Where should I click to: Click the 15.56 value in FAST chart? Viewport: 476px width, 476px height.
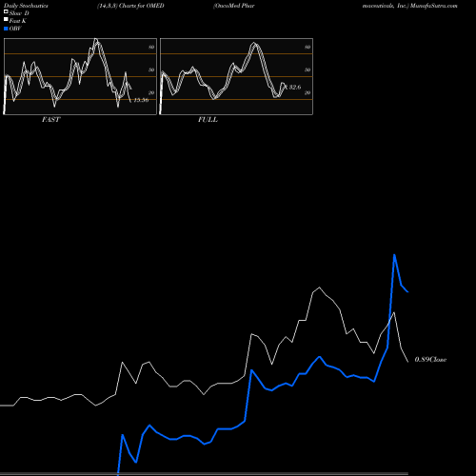point(141,100)
